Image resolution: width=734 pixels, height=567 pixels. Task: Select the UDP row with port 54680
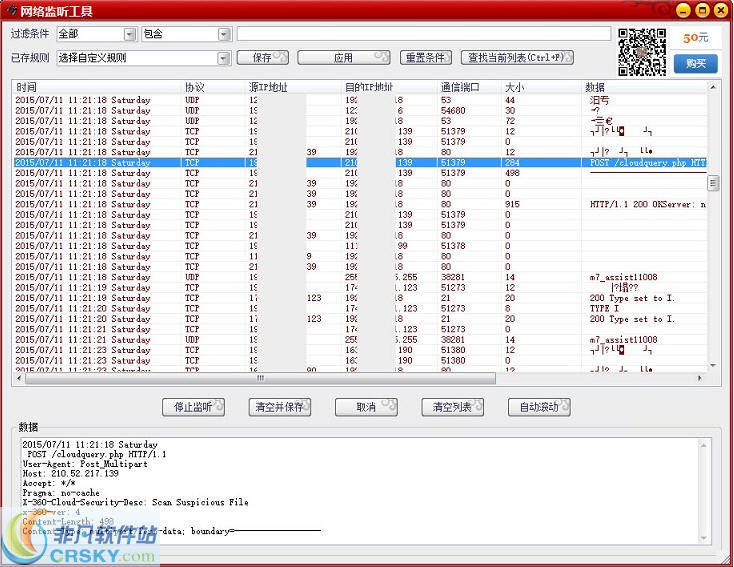[x=360, y=110]
